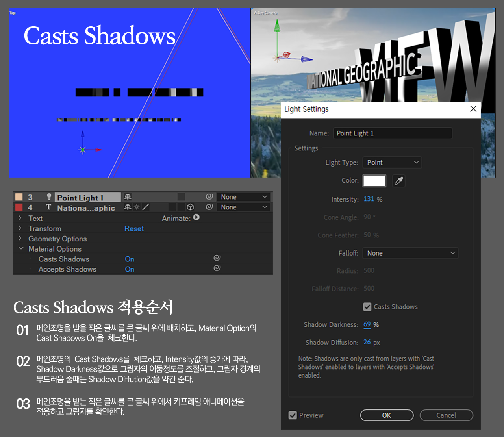The image size is (504, 437).
Task: Click the Shadow Diffusion value 26
Action: pyautogui.click(x=367, y=342)
